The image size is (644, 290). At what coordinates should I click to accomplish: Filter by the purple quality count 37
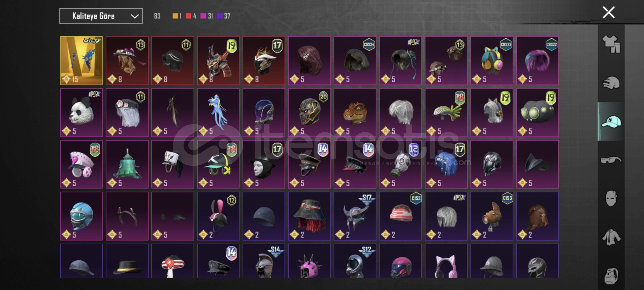pos(223,16)
